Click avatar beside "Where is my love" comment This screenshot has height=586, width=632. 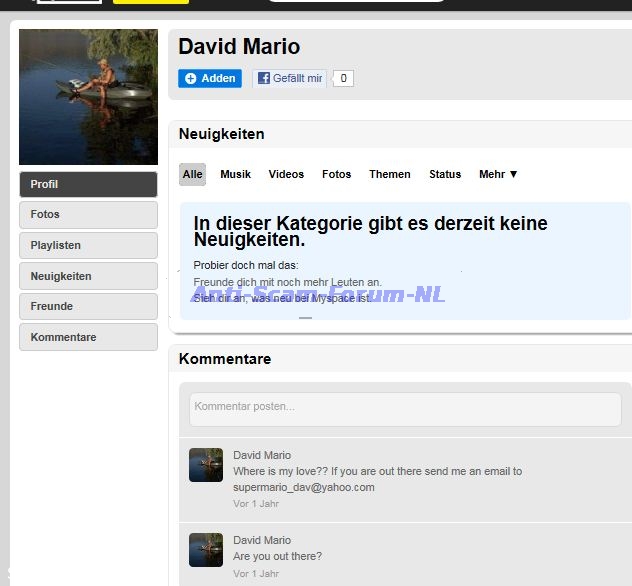(206, 465)
